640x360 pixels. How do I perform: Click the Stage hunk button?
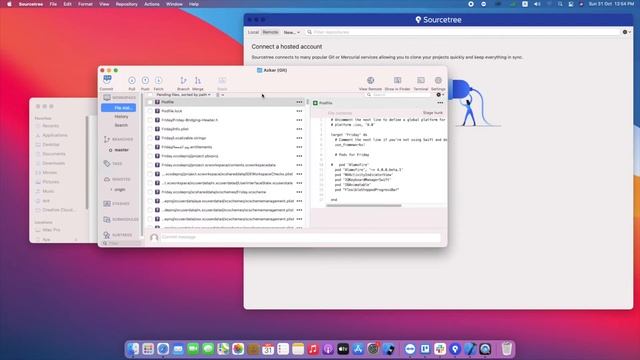433,113
